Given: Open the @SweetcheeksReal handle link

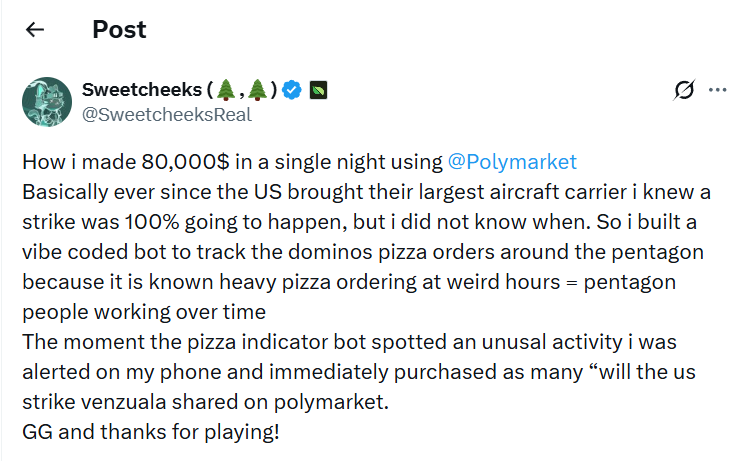Looking at the screenshot, I should [x=166, y=114].
